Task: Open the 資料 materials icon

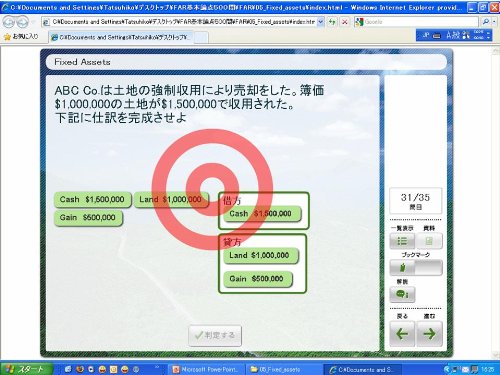Action: click(x=429, y=241)
